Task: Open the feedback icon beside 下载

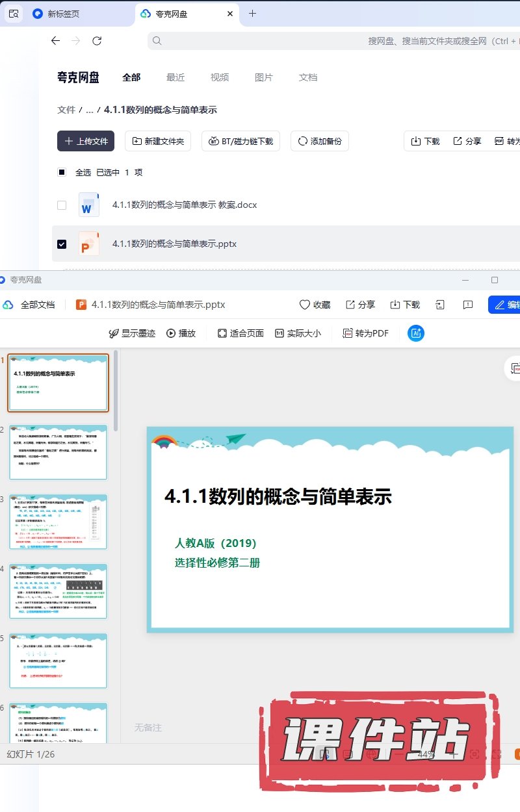Action: tap(467, 305)
